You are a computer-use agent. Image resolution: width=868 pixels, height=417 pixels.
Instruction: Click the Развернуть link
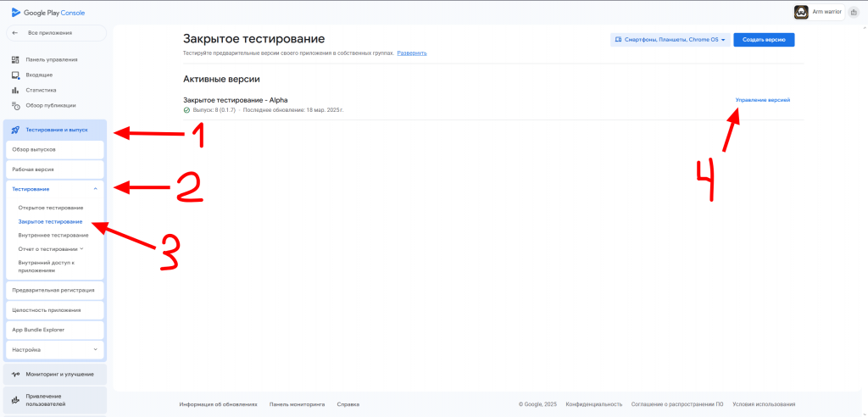412,53
